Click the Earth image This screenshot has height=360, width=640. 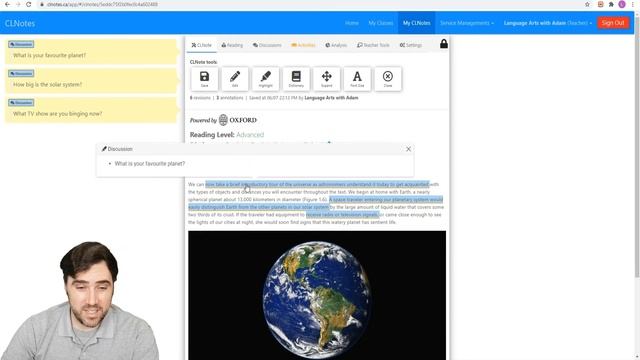(x=317, y=295)
